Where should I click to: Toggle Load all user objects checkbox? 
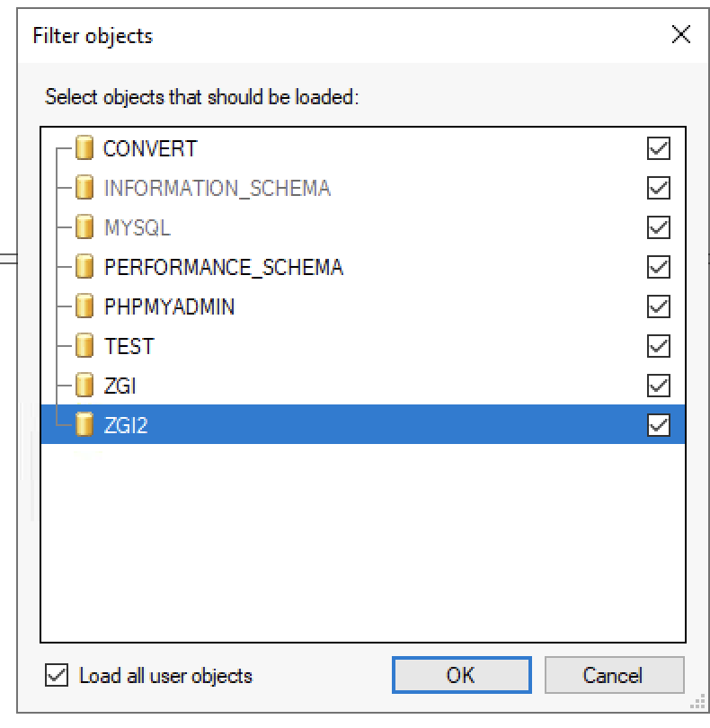click(57, 675)
